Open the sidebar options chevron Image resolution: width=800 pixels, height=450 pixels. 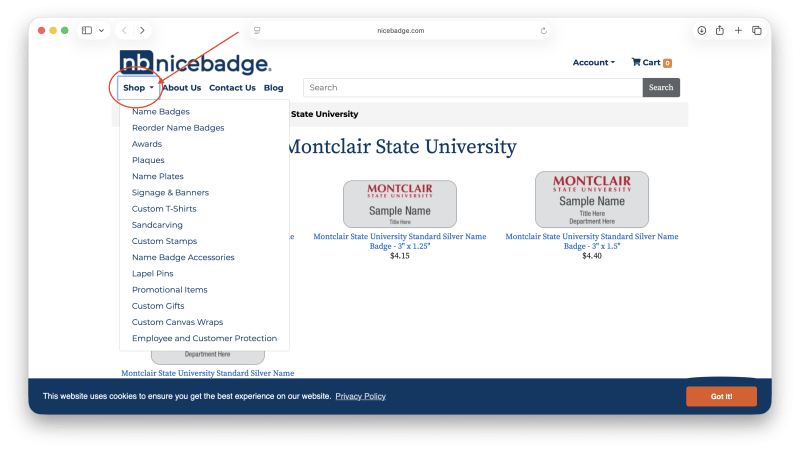click(102, 31)
